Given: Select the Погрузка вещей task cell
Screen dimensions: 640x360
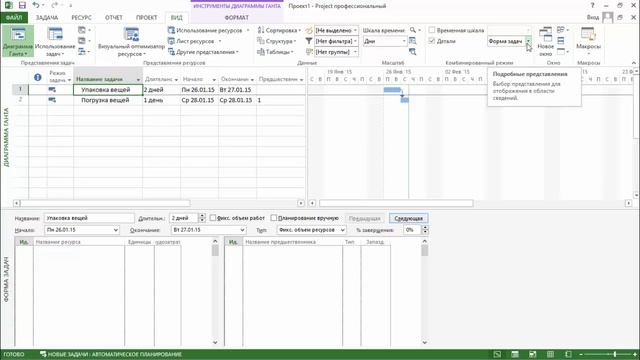Looking at the screenshot, I should tap(108, 100).
